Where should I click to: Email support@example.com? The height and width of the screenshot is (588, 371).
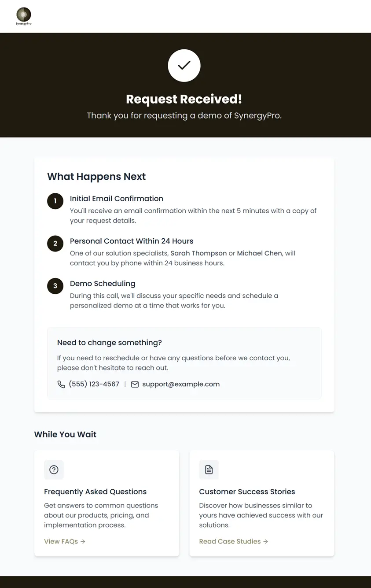180,384
